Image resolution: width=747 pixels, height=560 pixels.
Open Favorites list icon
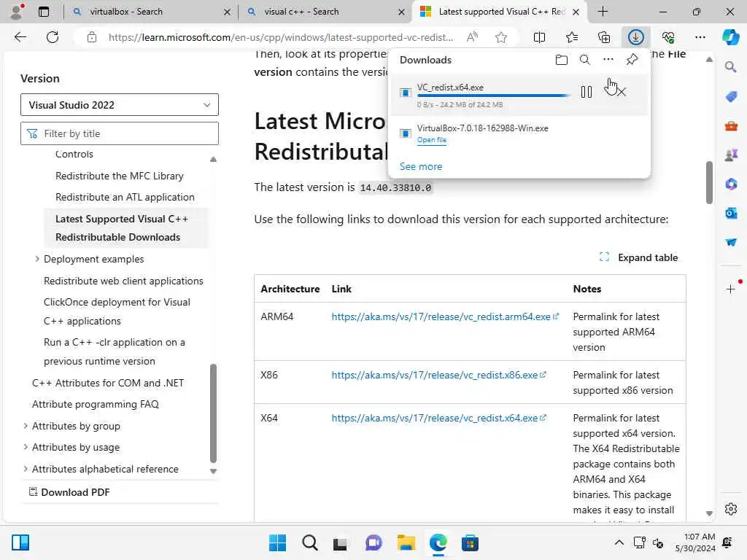pos(572,37)
